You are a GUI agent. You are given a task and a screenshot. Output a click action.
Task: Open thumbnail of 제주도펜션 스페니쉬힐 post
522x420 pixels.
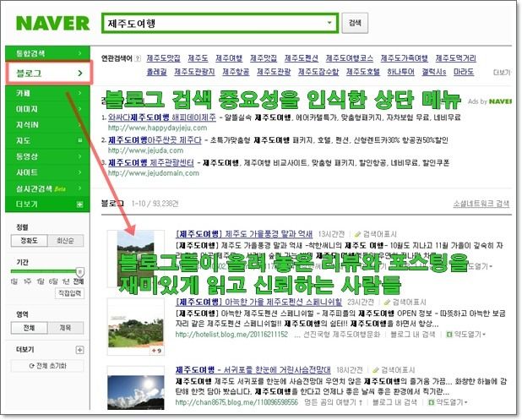point(136,327)
